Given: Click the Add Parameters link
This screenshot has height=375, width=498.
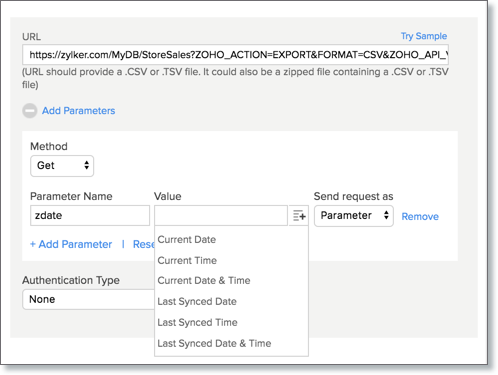Looking at the screenshot, I should click(x=78, y=111).
